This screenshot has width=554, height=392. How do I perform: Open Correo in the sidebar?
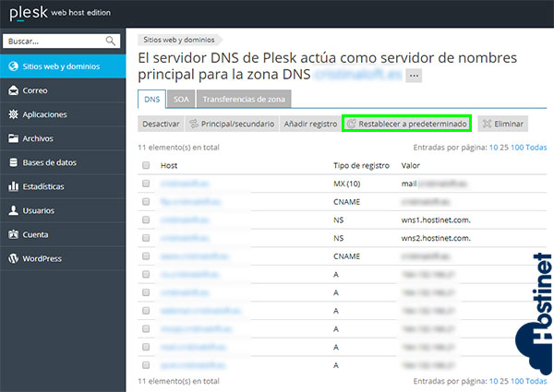(x=63, y=90)
